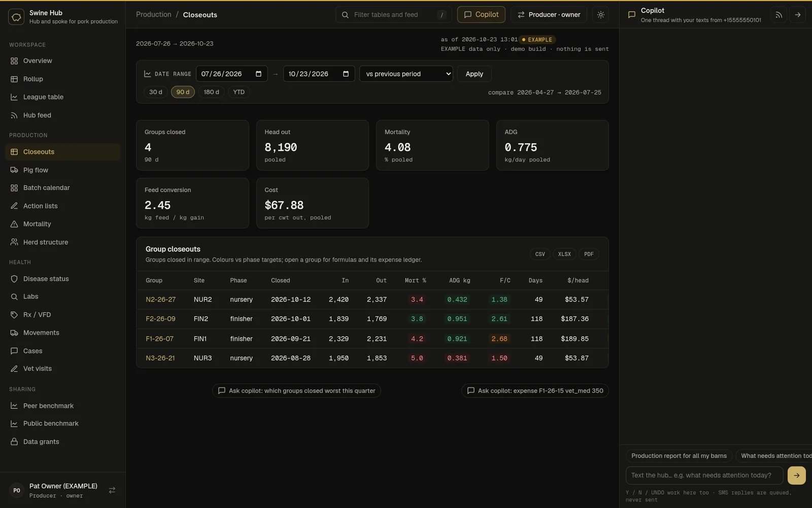Open Action lists menu item

63,206
